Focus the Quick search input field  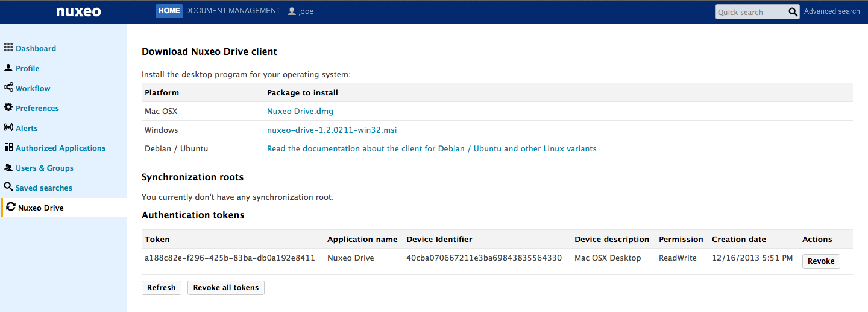coord(751,12)
